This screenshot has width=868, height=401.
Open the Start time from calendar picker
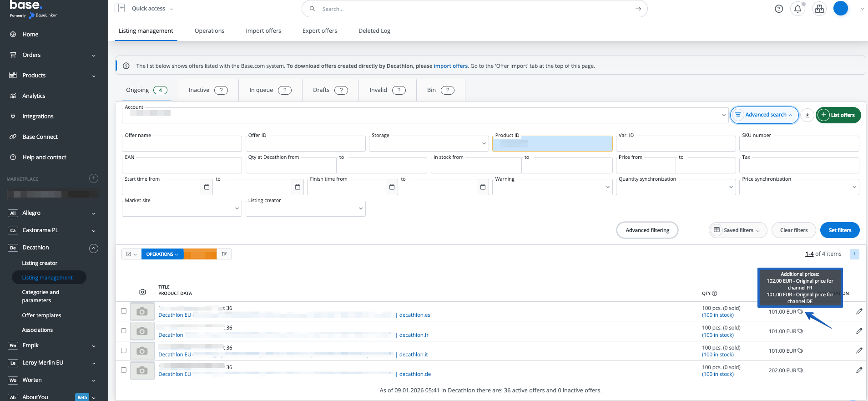point(207,187)
